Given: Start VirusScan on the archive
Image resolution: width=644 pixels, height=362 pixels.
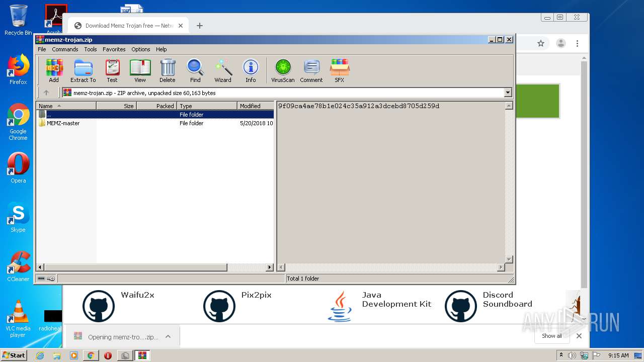Looking at the screenshot, I should click(283, 70).
